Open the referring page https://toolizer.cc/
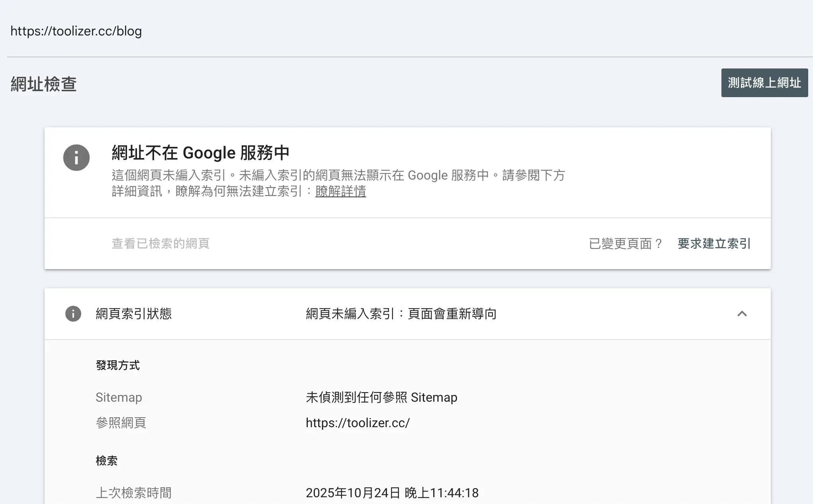This screenshot has width=813, height=504. (358, 423)
